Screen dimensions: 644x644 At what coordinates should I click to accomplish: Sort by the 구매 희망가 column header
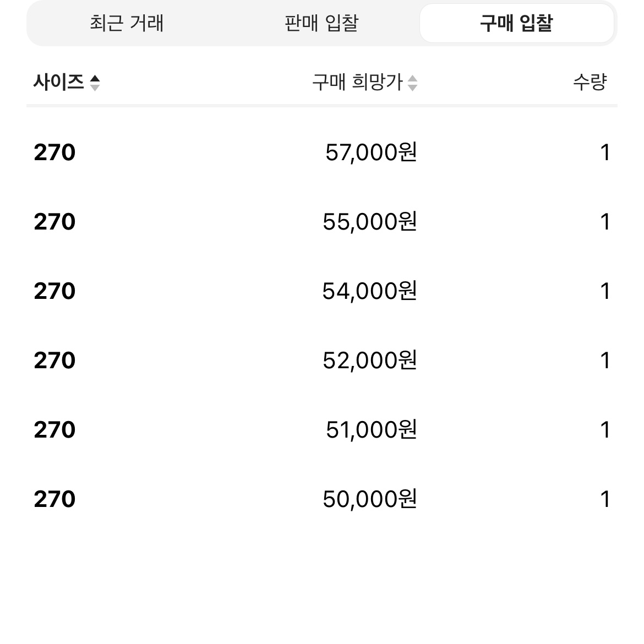[357, 82]
